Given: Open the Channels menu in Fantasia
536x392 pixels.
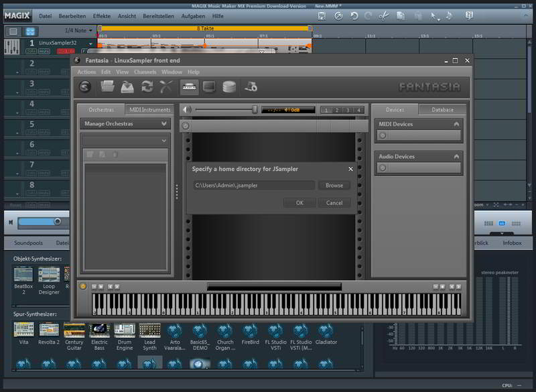Looking at the screenshot, I should pyautogui.click(x=145, y=72).
